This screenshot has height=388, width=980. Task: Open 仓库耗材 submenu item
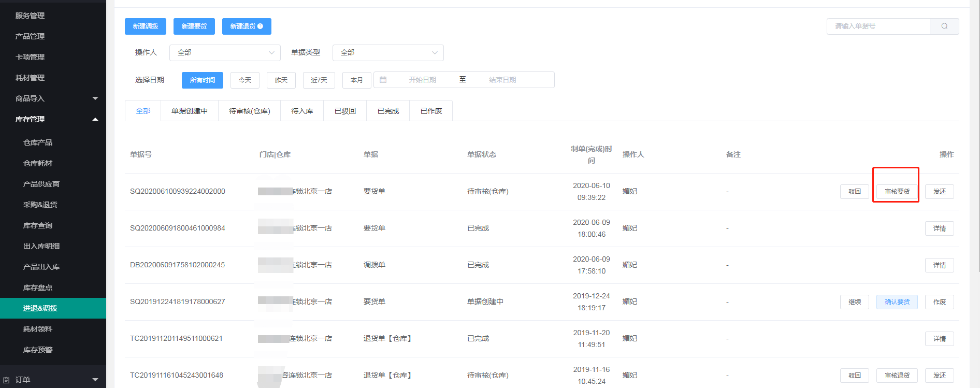(x=53, y=163)
